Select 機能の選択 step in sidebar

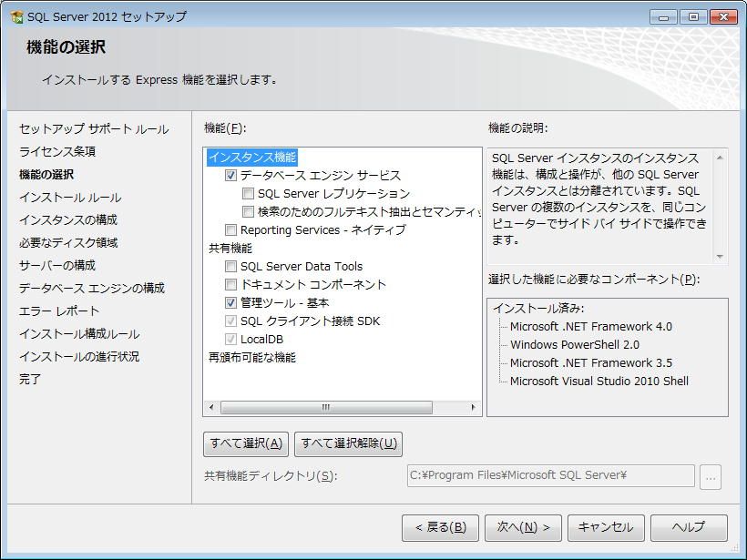46,174
